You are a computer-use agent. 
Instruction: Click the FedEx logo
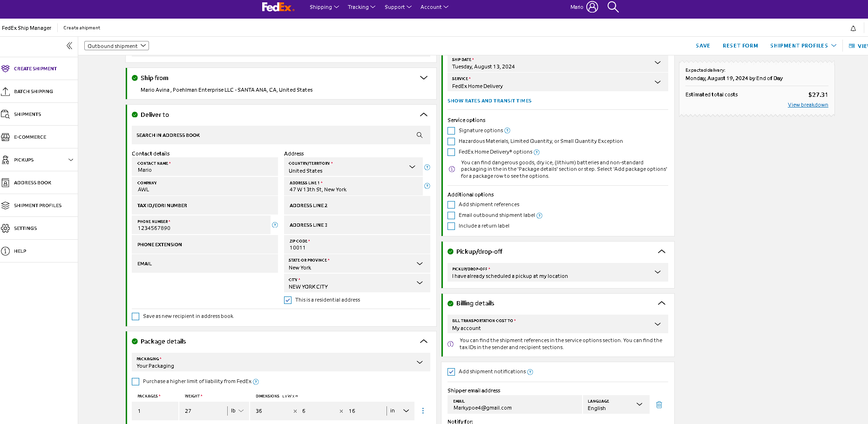coord(278,7)
